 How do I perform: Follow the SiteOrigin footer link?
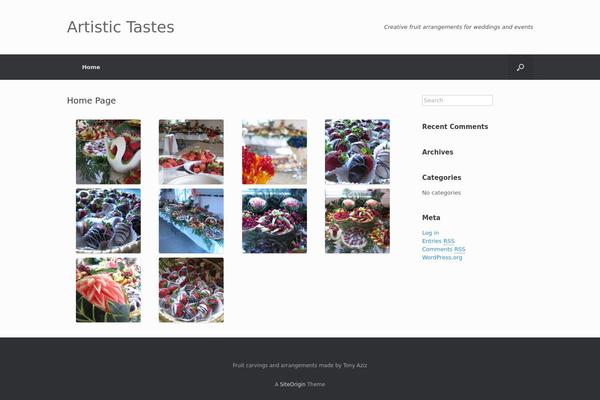coord(292,384)
